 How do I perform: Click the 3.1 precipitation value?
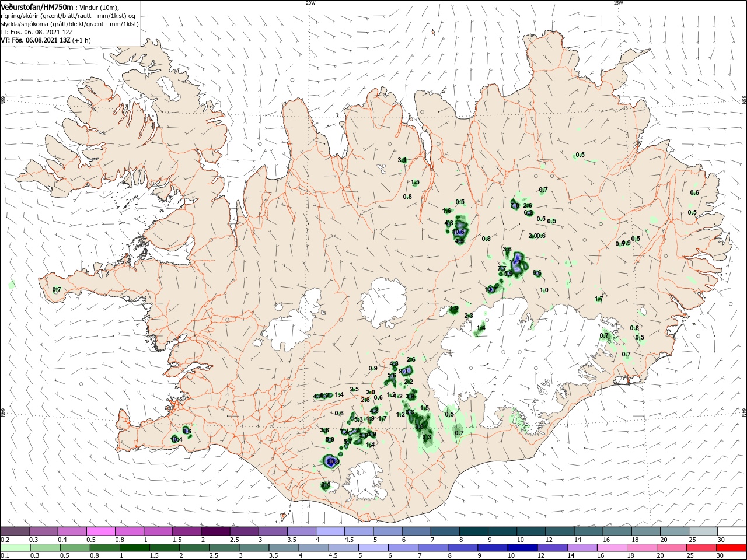coord(402,160)
